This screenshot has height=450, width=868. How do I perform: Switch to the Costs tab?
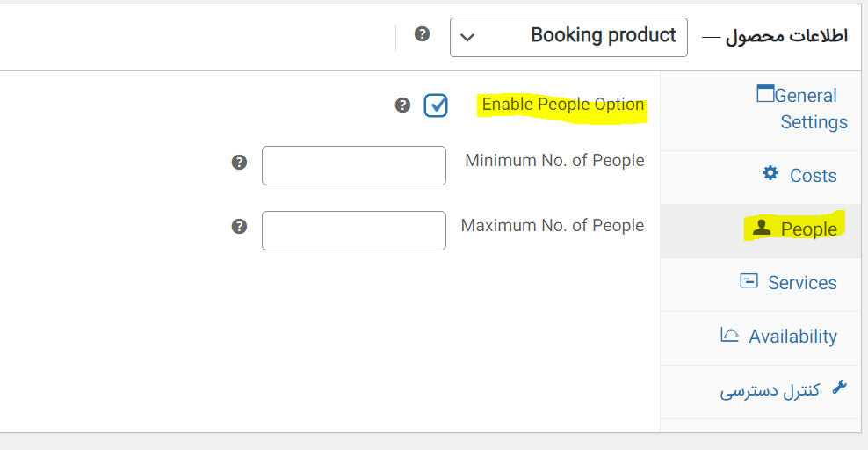point(813,176)
